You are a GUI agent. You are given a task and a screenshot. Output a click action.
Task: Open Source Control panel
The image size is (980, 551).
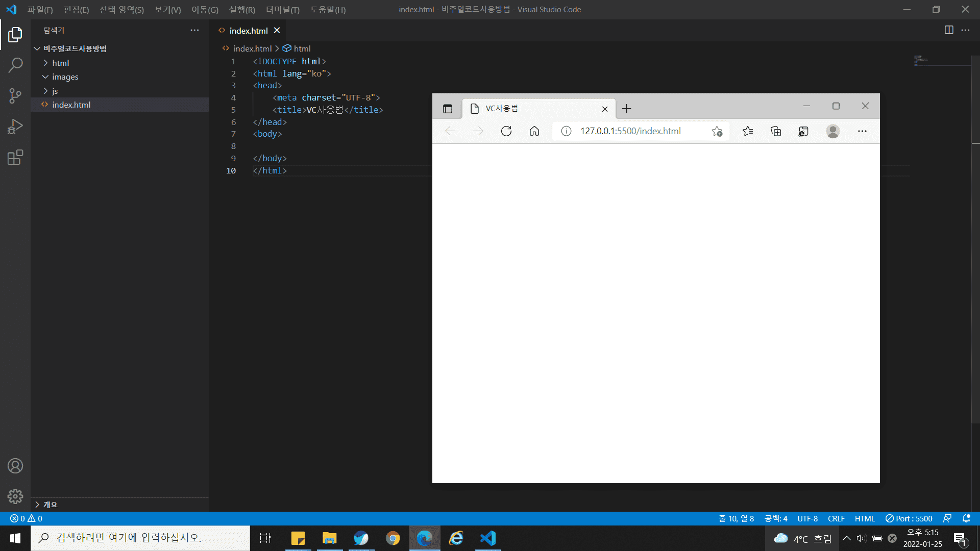15,96
